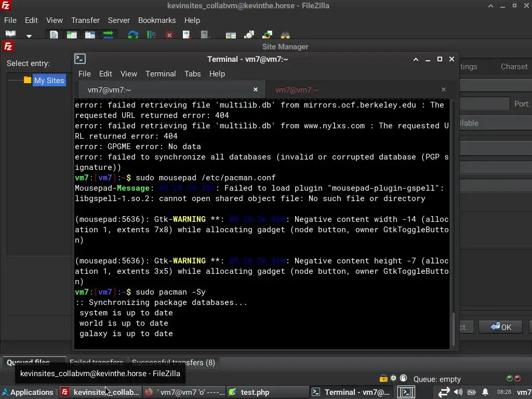The width and height of the screenshot is (532, 399).
Task: Open FileZilla Site Manager toolbar icon
Action: [x=10, y=34]
